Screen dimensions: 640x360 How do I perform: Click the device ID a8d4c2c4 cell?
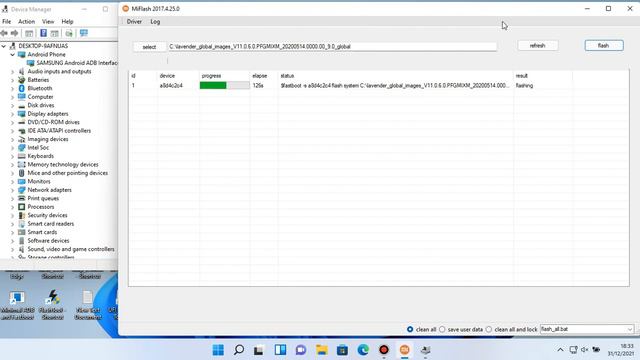(171, 85)
